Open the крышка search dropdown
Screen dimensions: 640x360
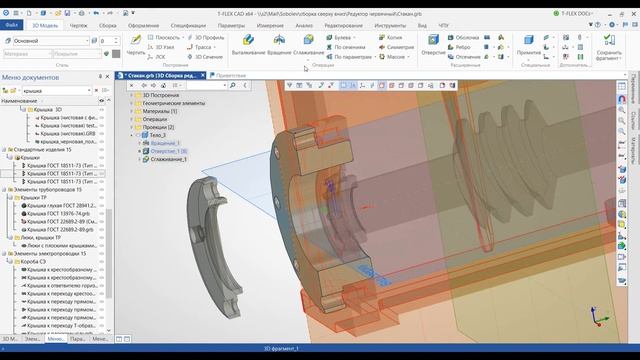89,91
